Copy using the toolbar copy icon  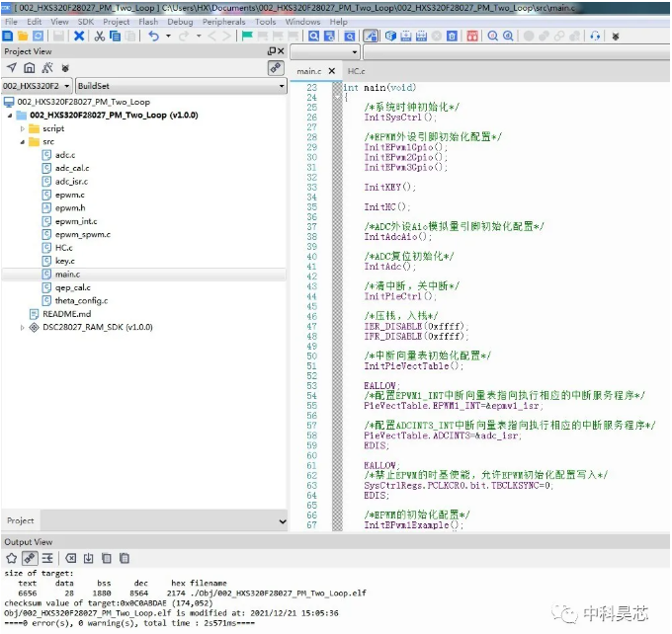pos(115,36)
